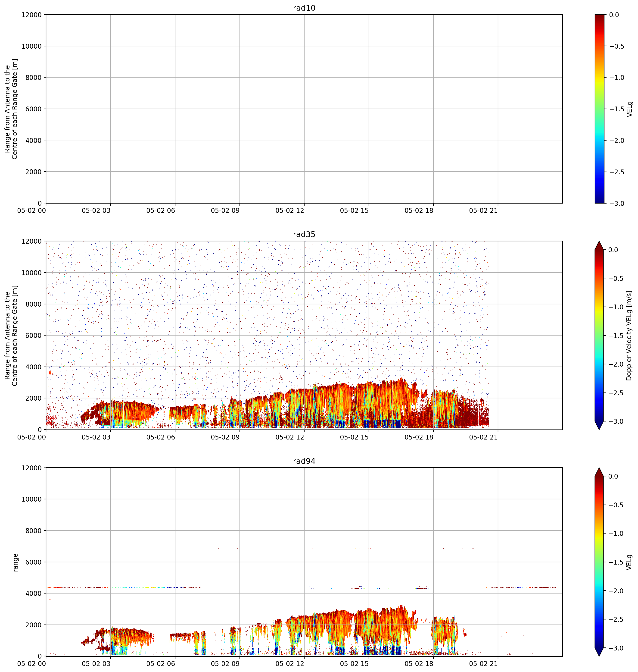Click the 6000 y-tick on rad35
638x672 pixels.
34,336
